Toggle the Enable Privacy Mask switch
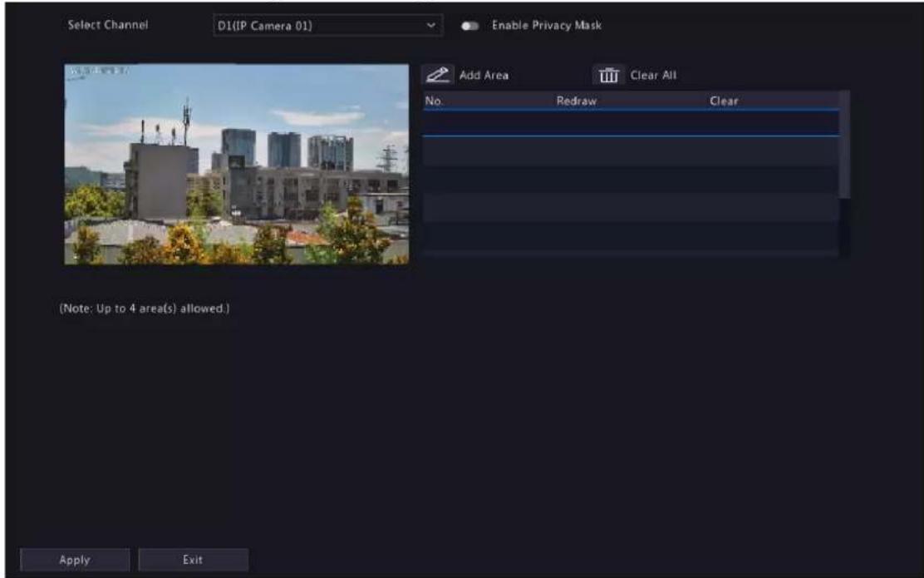This screenshot has width=924, height=578. [469, 26]
